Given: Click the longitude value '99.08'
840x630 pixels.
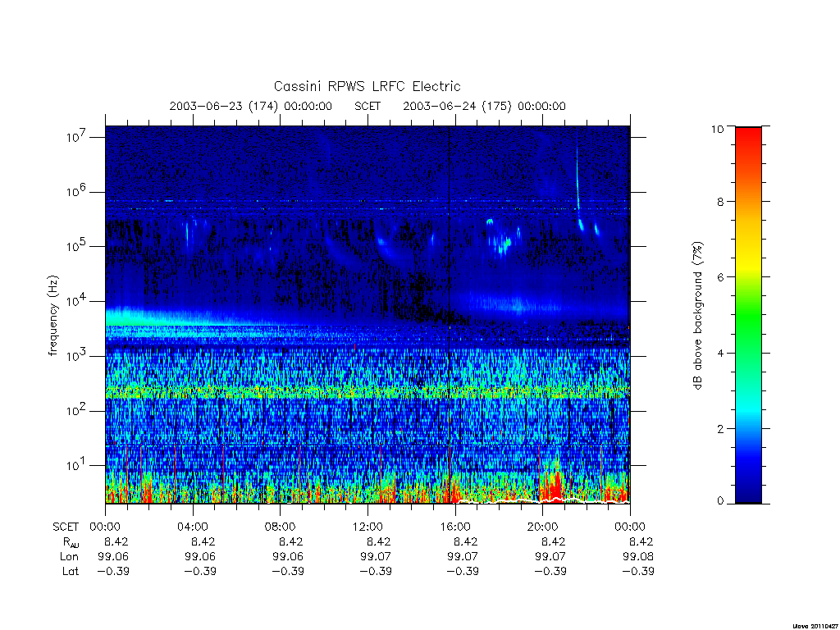Looking at the screenshot, I should (x=638, y=557).
